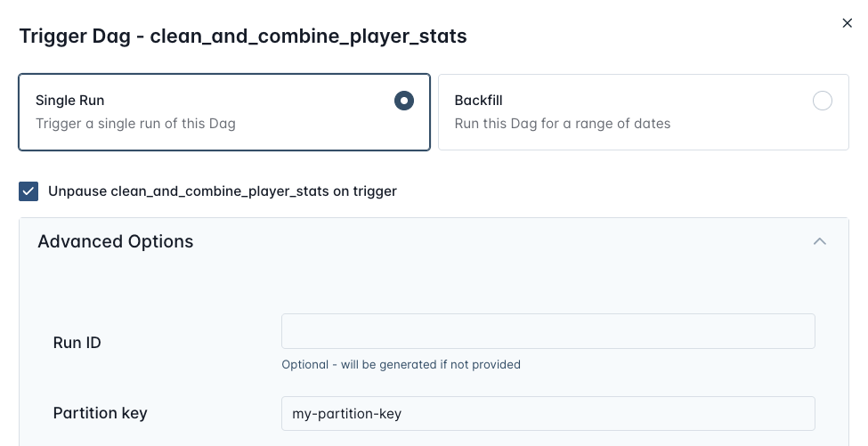Click the Trigger Dag dialog title
Screen dimensions: 868x446
(x=243, y=36)
